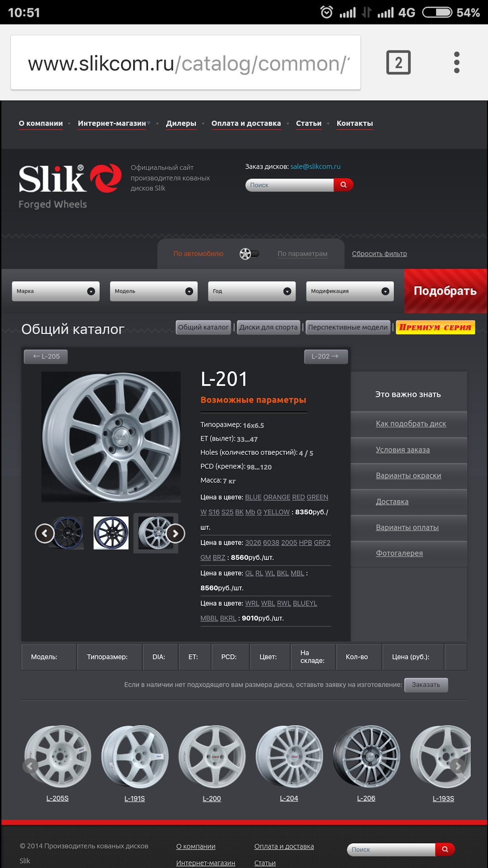Screen dimensions: 488x868
Task: Open the footer Оплата и доставка link
Action: (x=284, y=846)
